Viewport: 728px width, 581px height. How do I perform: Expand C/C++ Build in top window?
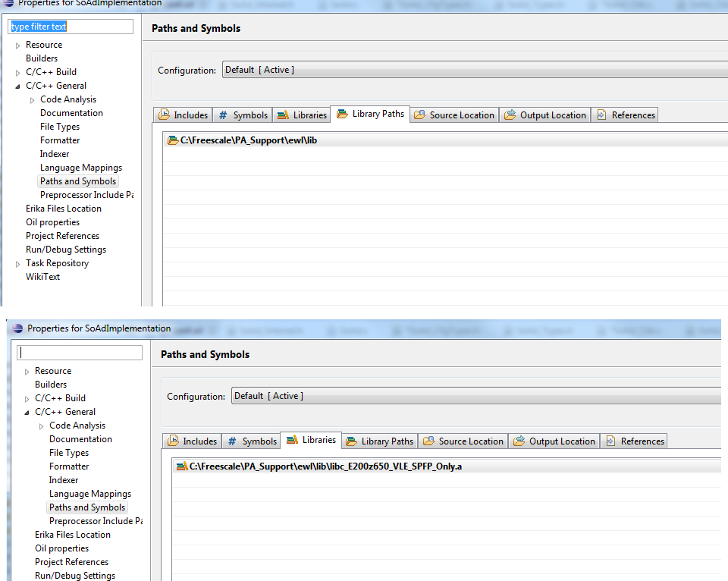tap(17, 73)
